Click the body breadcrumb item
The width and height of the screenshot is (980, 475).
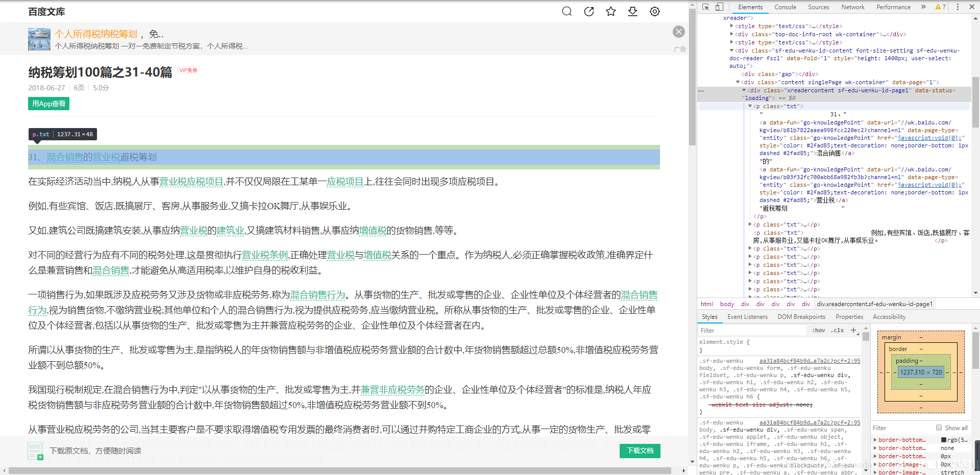[x=727, y=304]
